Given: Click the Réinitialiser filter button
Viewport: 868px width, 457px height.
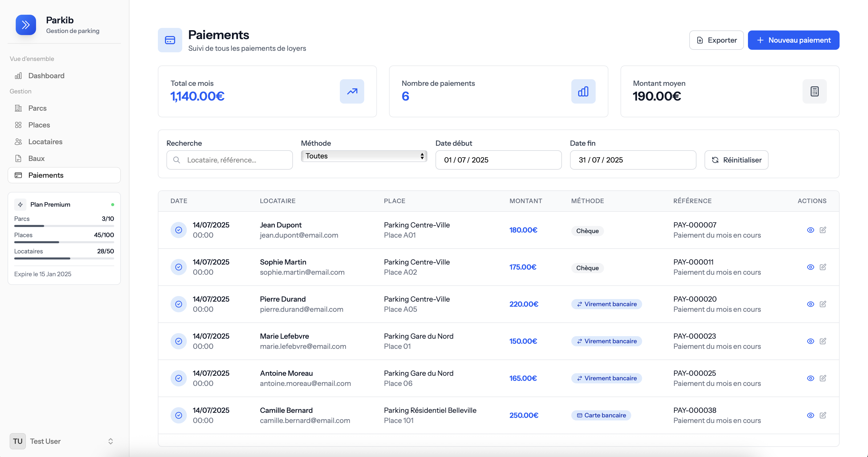Looking at the screenshot, I should point(736,160).
